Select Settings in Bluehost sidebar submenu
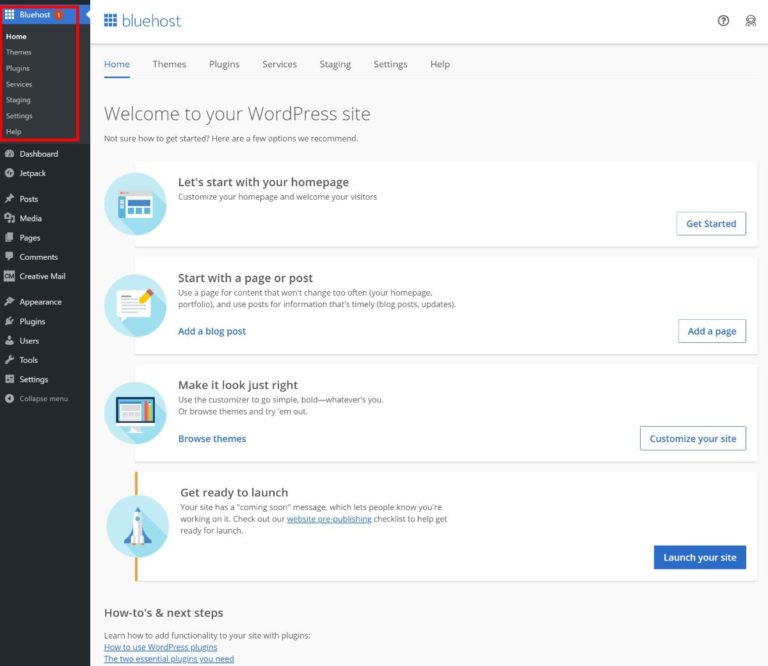Screen dimensions: 768x666 (x=19, y=116)
